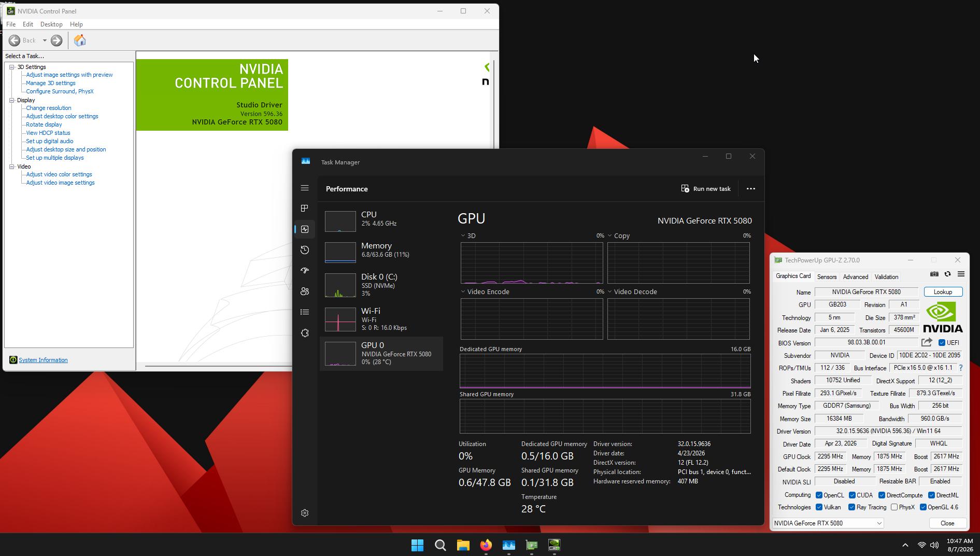The height and width of the screenshot is (556, 980).
Task: Open Windows Start menu
Action: (417, 545)
